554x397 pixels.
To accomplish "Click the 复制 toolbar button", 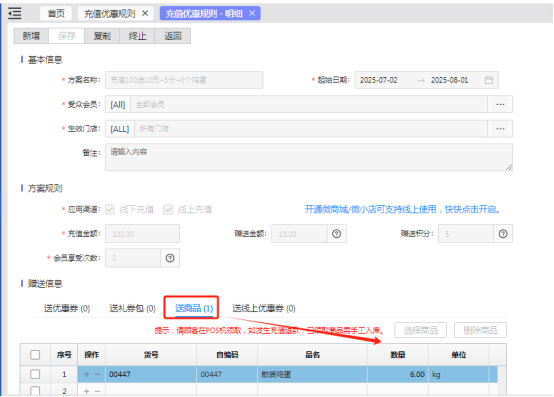I will (102, 36).
